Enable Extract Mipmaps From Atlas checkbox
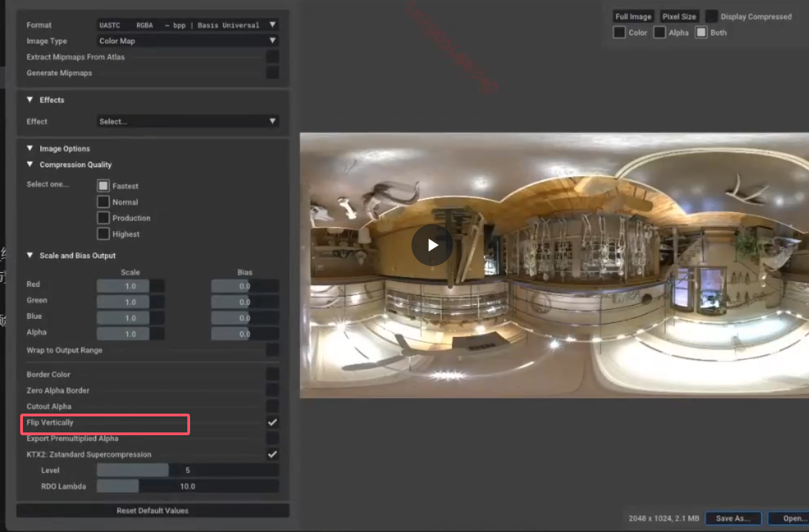The image size is (809, 532). coord(272,57)
